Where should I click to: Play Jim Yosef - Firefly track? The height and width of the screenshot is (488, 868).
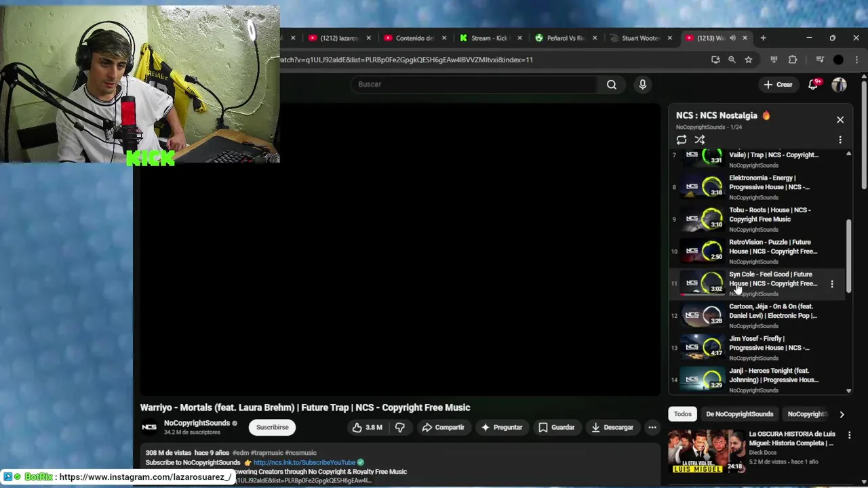pyautogui.click(x=758, y=348)
